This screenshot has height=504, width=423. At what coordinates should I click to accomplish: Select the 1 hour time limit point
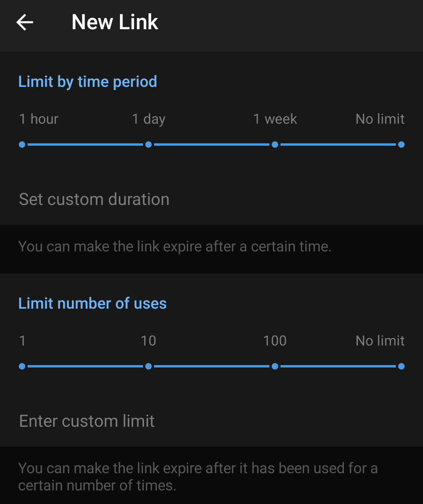[22, 145]
